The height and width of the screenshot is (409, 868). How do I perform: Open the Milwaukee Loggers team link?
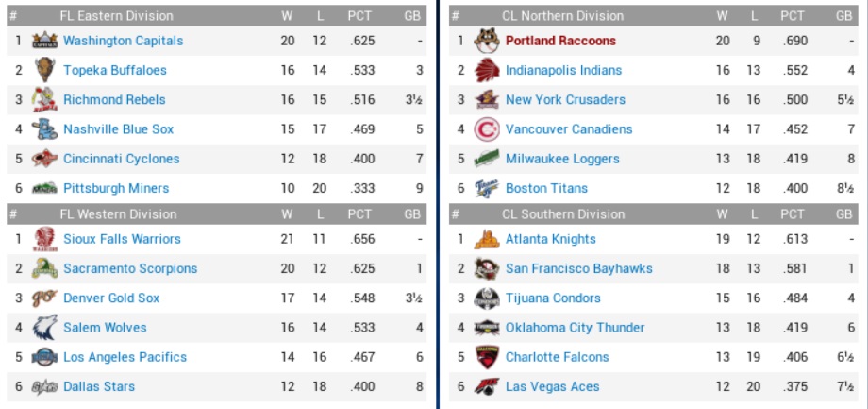coord(562,159)
